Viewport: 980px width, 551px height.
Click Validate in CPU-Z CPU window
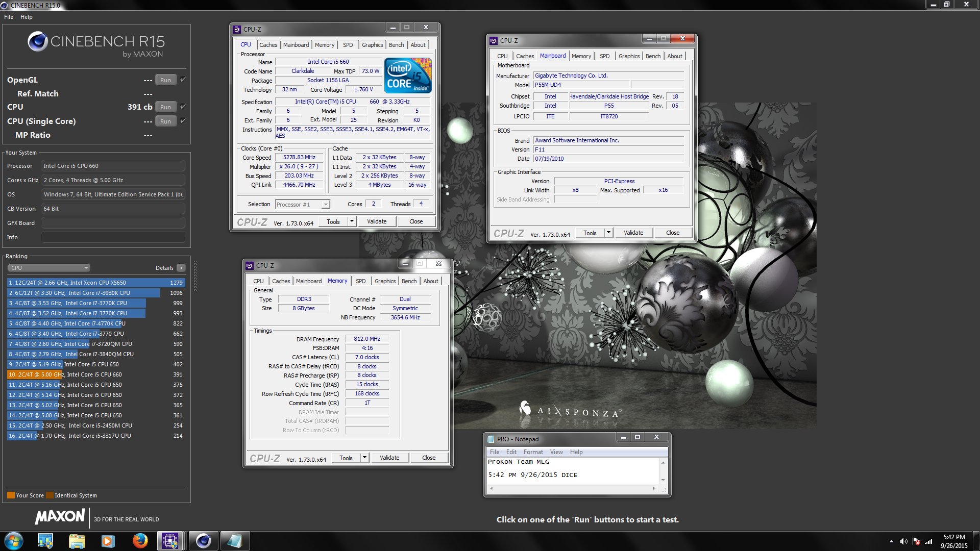click(377, 221)
